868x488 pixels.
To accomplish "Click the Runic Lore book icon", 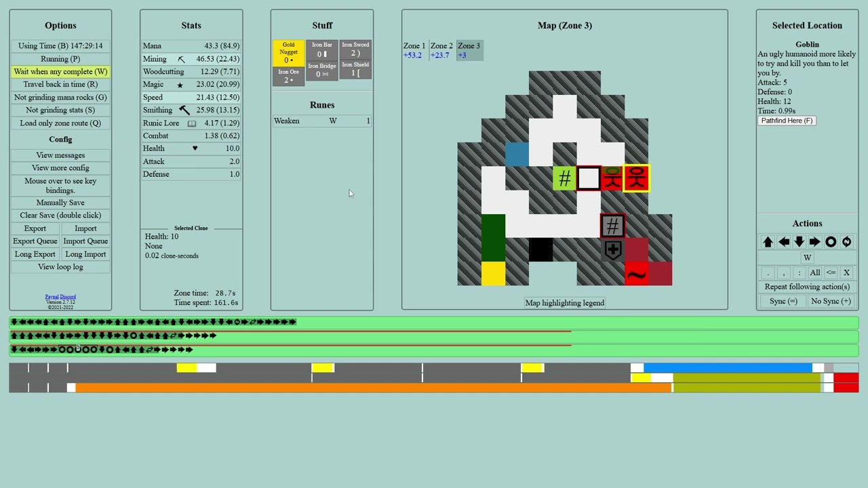I will 191,123.
